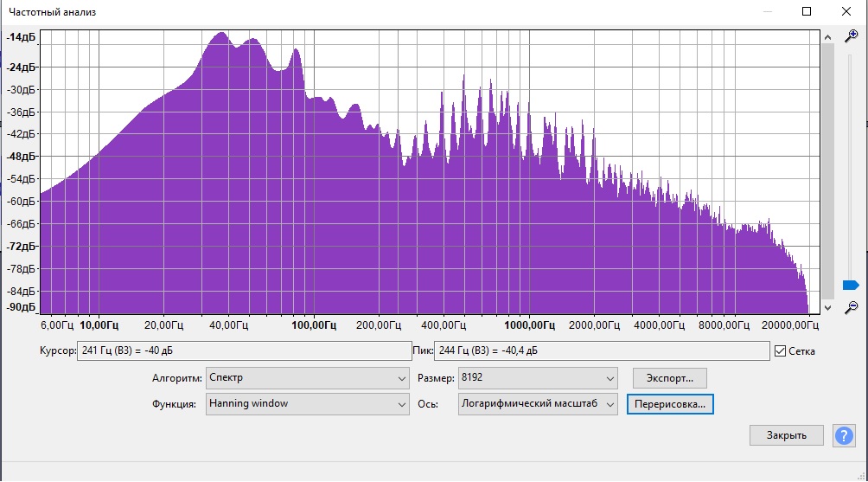This screenshot has width=868, height=482.
Task: Close the window with the X icon
Action: pos(846,12)
